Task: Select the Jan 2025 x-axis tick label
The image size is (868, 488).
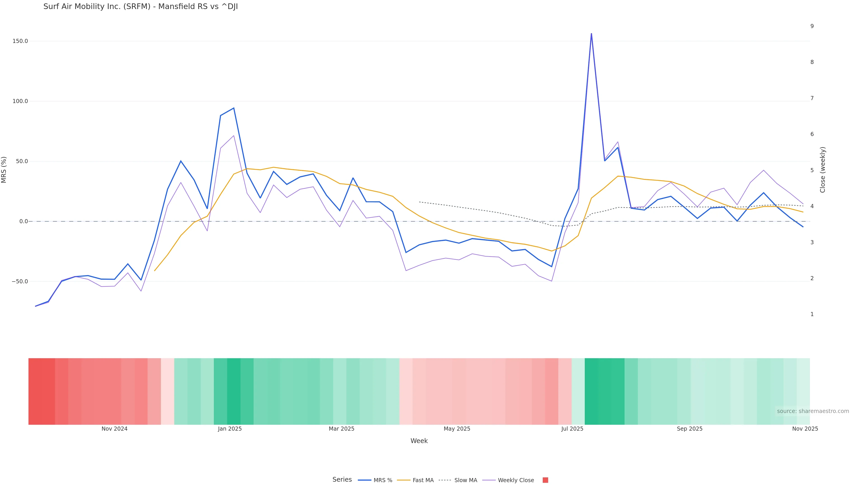Action: point(230,429)
